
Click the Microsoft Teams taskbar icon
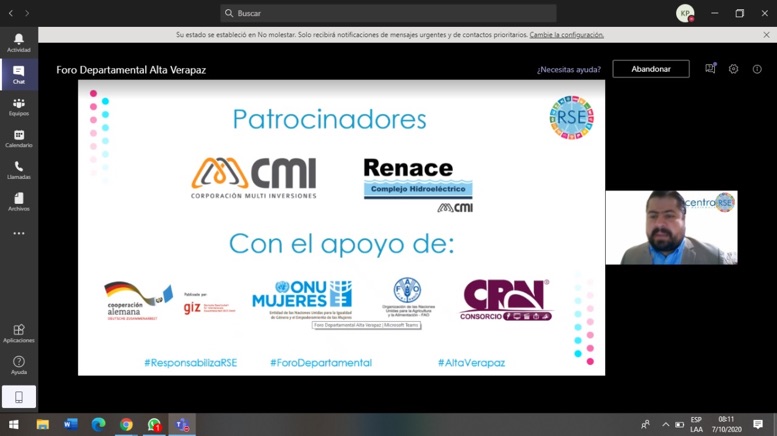click(x=182, y=425)
